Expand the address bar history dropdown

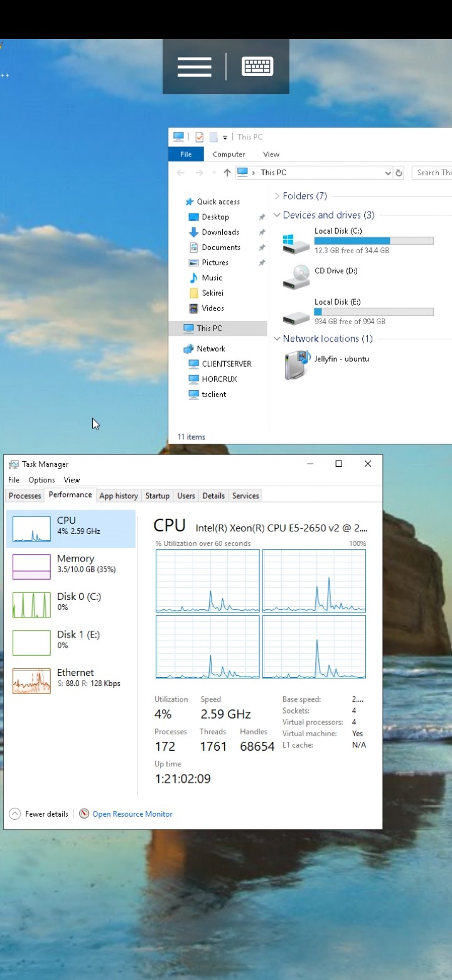coord(388,173)
